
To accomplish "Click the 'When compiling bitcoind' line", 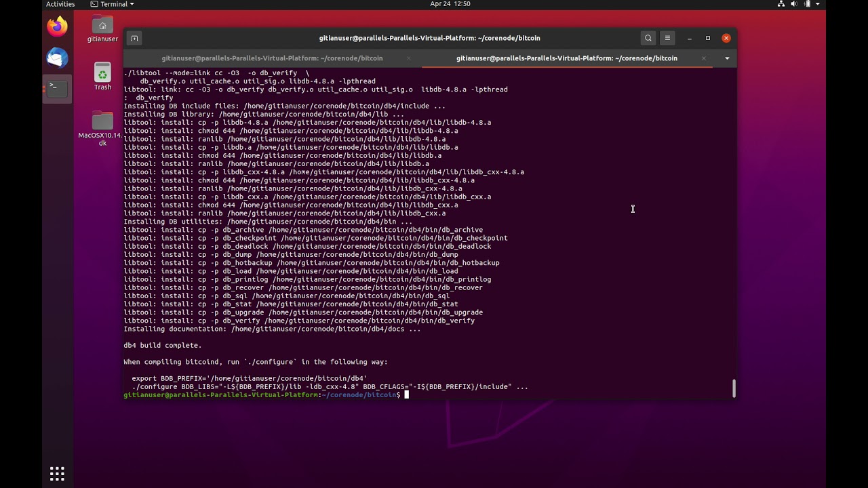I will click(256, 362).
